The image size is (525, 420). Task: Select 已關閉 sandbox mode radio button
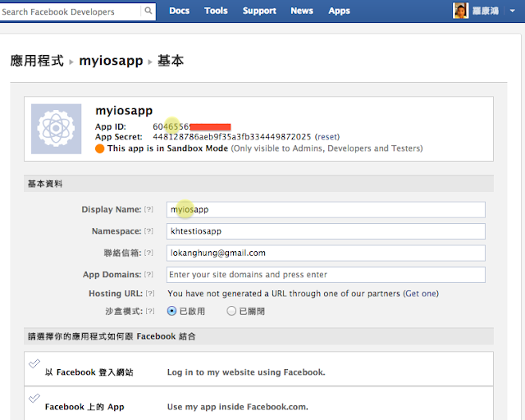pos(231,311)
